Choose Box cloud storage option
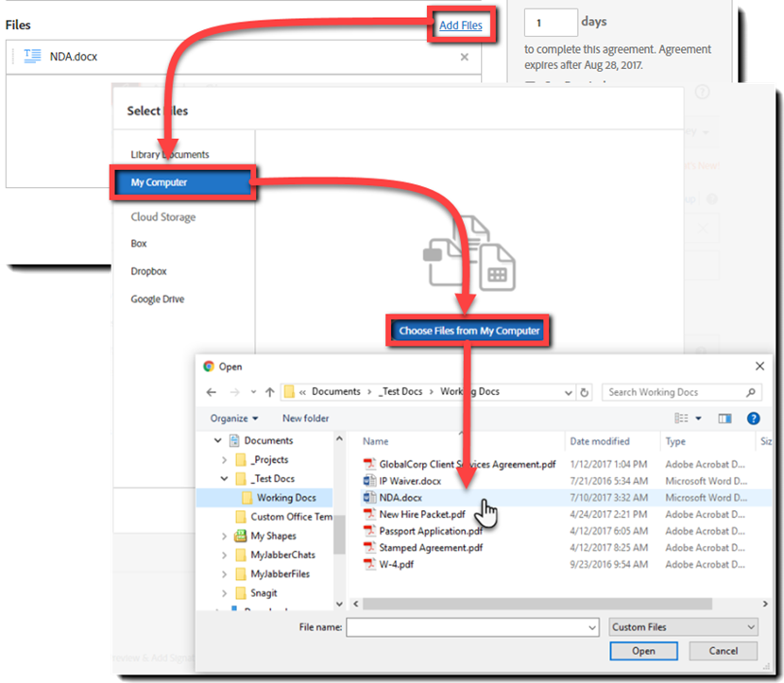The image size is (784, 683). pyautogui.click(x=139, y=244)
